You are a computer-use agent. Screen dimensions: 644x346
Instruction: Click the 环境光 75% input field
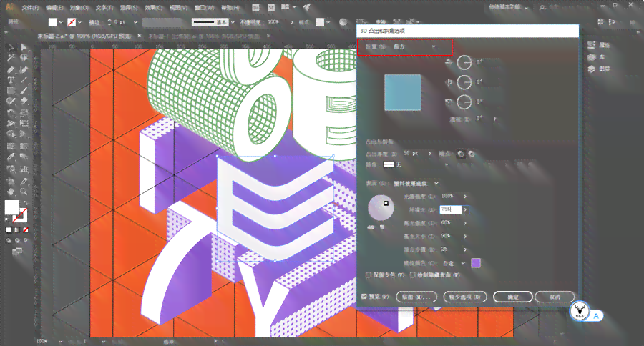tap(451, 209)
